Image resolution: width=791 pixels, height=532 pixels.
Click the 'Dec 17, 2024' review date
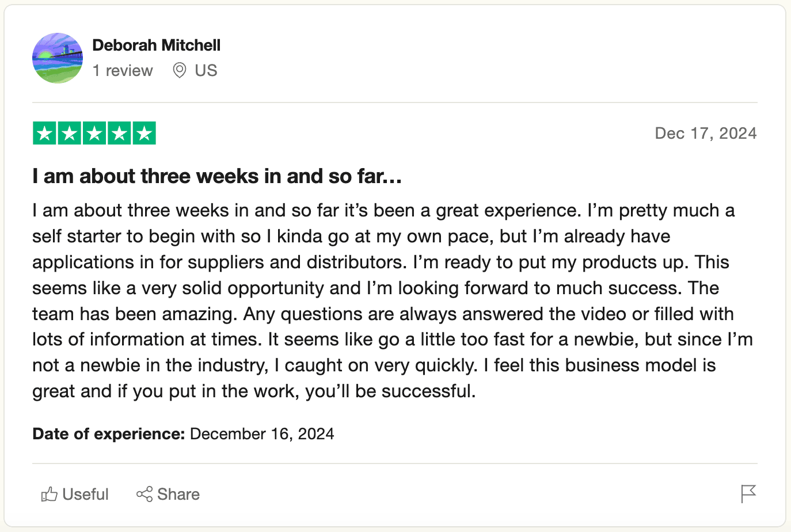point(705,134)
